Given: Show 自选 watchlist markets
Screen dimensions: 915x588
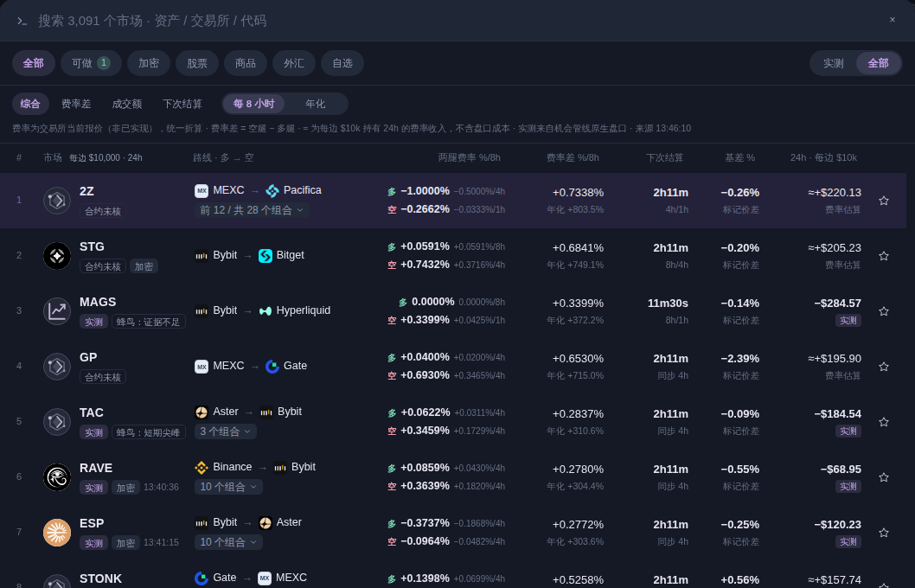Looking at the screenshot, I should [342, 63].
